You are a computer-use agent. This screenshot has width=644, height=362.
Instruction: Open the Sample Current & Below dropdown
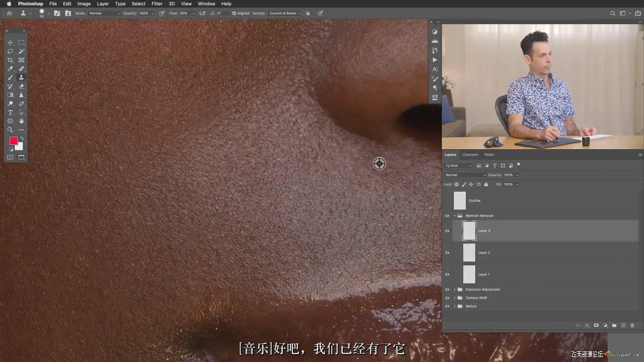click(284, 13)
